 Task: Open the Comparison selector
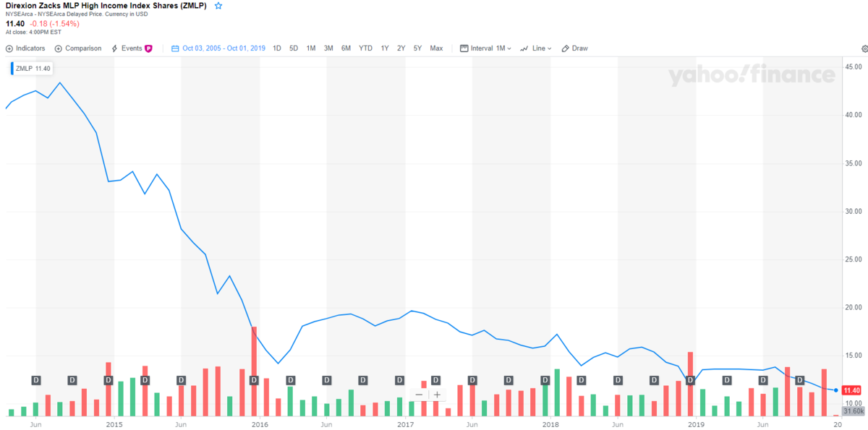point(78,48)
